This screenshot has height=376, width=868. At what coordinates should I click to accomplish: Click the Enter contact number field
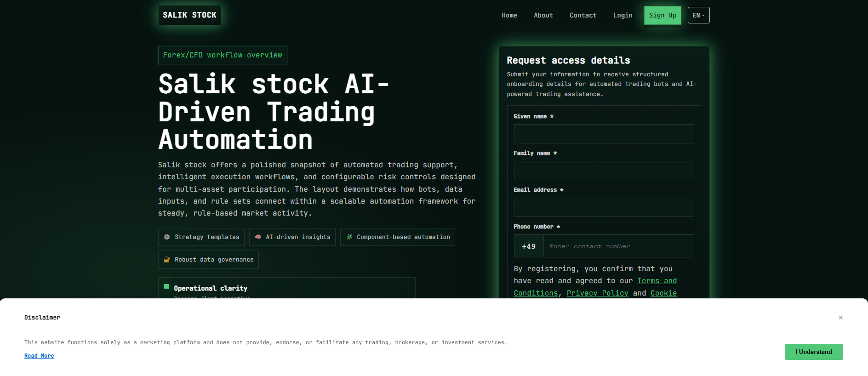point(618,246)
